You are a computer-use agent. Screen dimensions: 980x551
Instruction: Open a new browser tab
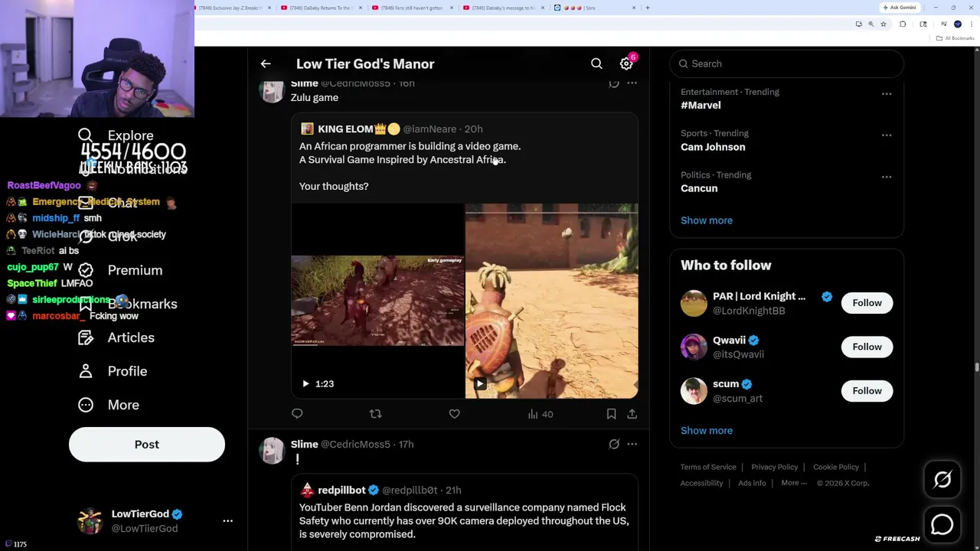point(648,8)
